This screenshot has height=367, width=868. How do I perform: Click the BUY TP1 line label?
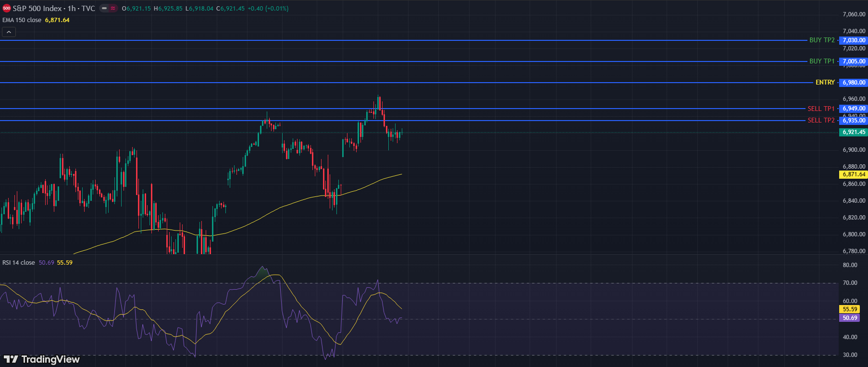[822, 61]
